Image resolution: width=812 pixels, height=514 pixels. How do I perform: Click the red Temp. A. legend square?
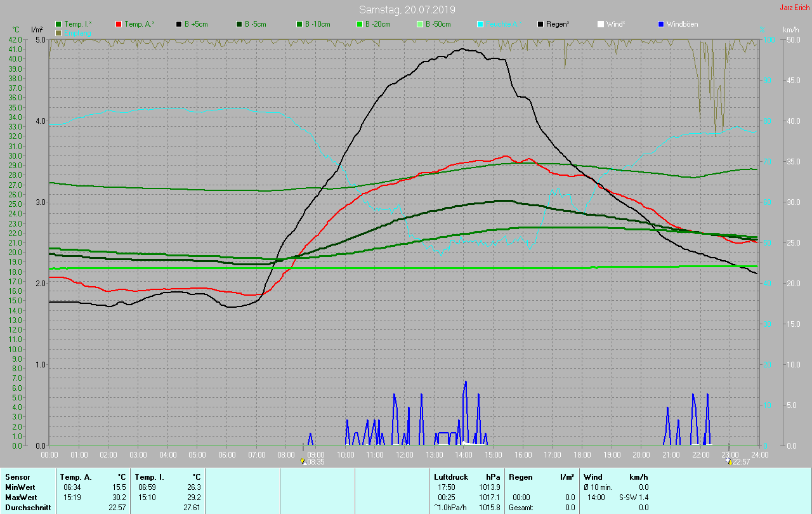[119, 24]
